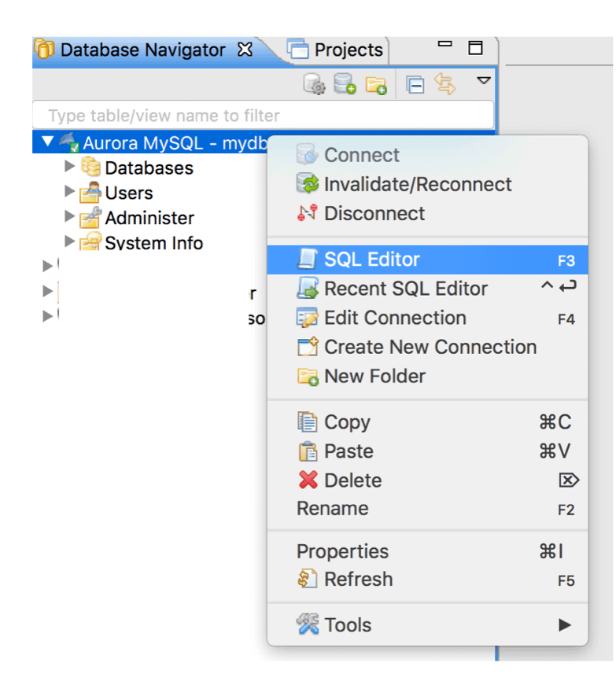Select the System Info tree item
Viewport: 616px width, 692px height.
click(153, 243)
